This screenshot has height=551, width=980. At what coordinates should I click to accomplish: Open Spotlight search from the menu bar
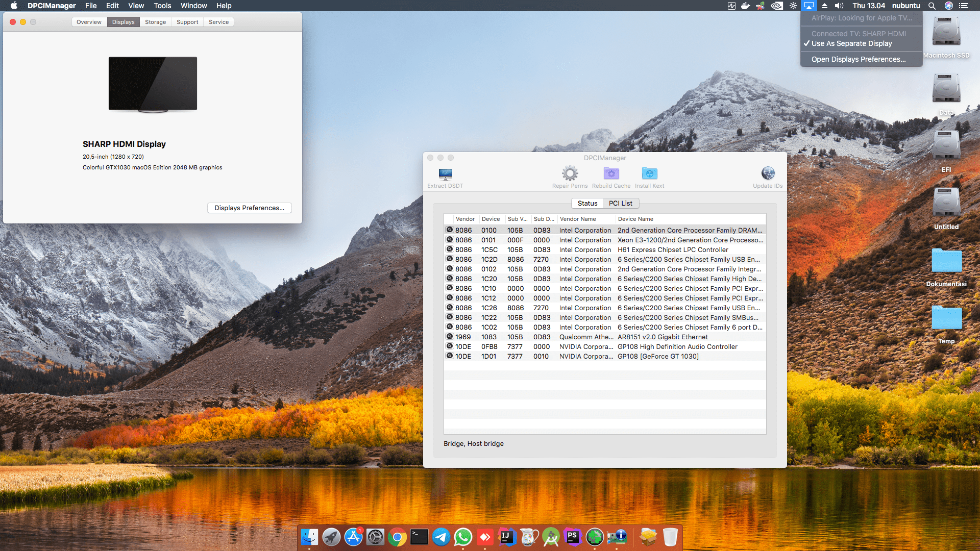tap(932, 6)
